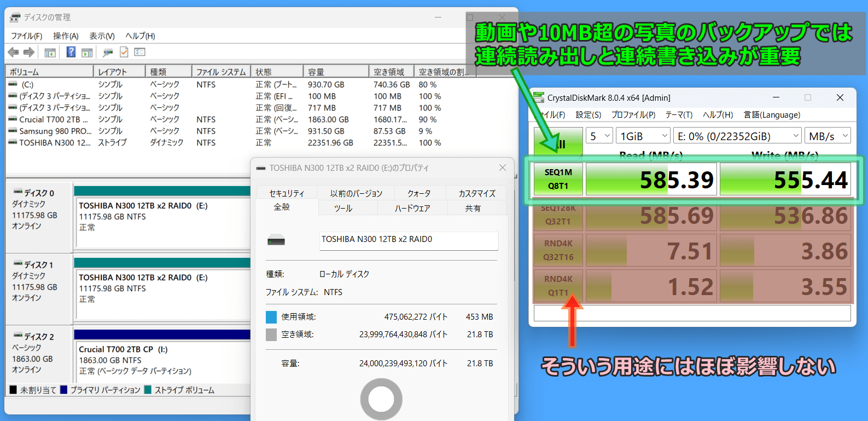The width and height of the screenshot is (868, 421).
Task: Click the drive icon beside TOSHIBA N300 12 row
Action: coord(13,142)
